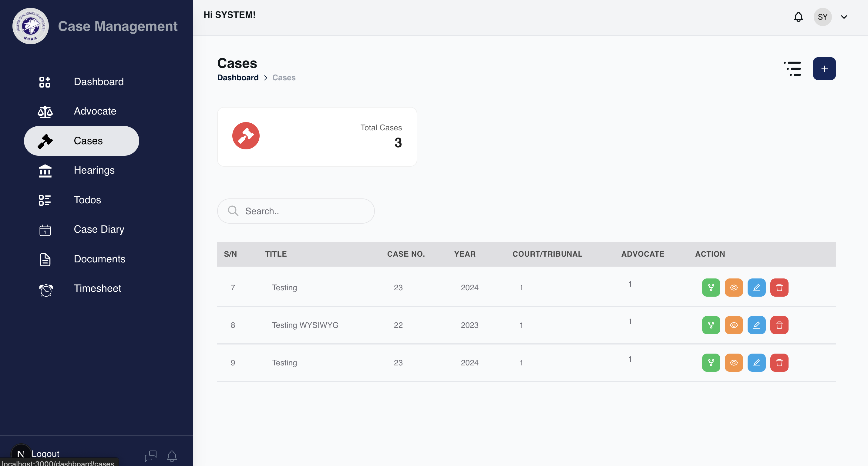Click the Dashboard breadcrumb link
Screen dimensions: 868x466
(x=237, y=78)
